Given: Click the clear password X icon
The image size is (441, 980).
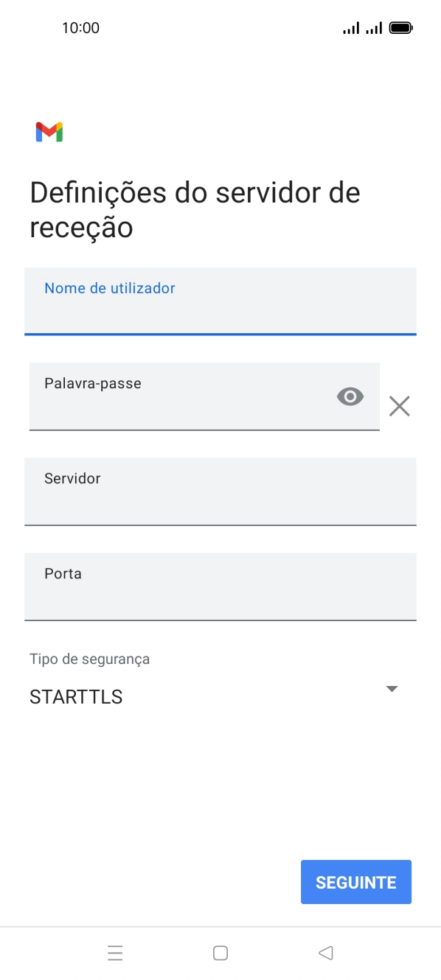Looking at the screenshot, I should [400, 406].
